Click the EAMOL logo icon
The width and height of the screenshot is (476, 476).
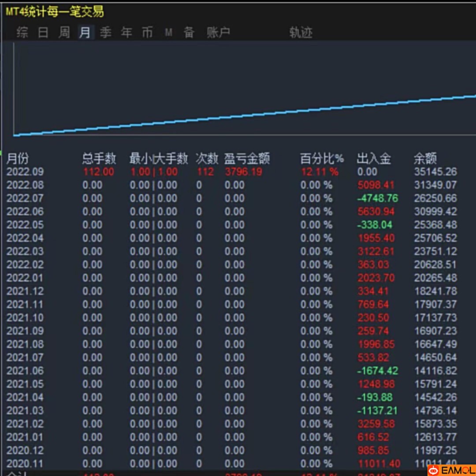coord(434,470)
